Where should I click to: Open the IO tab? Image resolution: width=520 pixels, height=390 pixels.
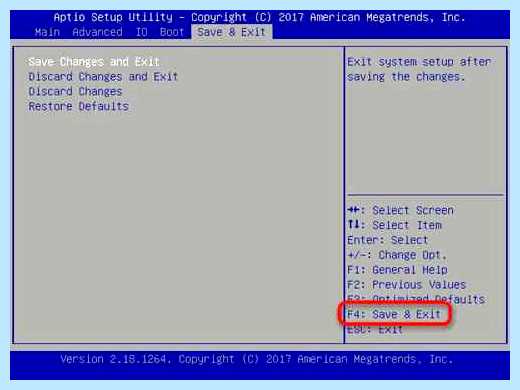point(142,32)
